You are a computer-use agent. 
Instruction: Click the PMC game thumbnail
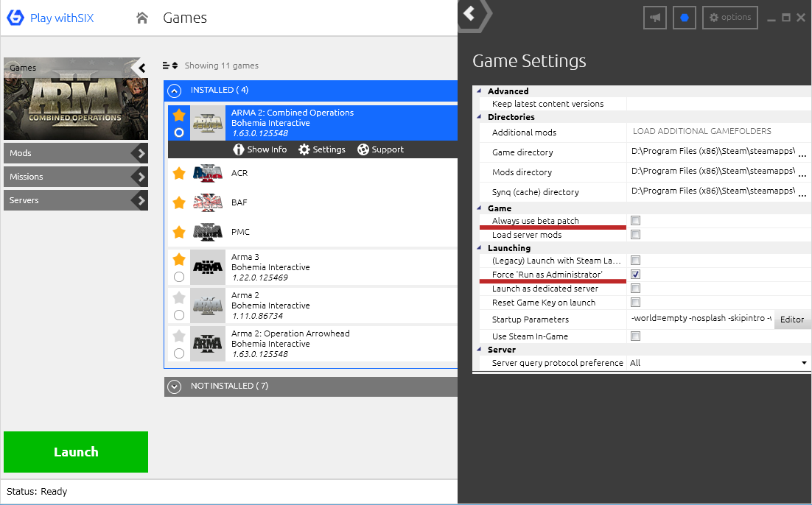[x=208, y=233]
